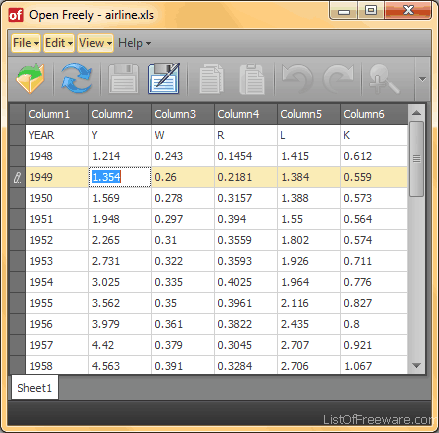Open the View dropdown menu

click(x=96, y=43)
